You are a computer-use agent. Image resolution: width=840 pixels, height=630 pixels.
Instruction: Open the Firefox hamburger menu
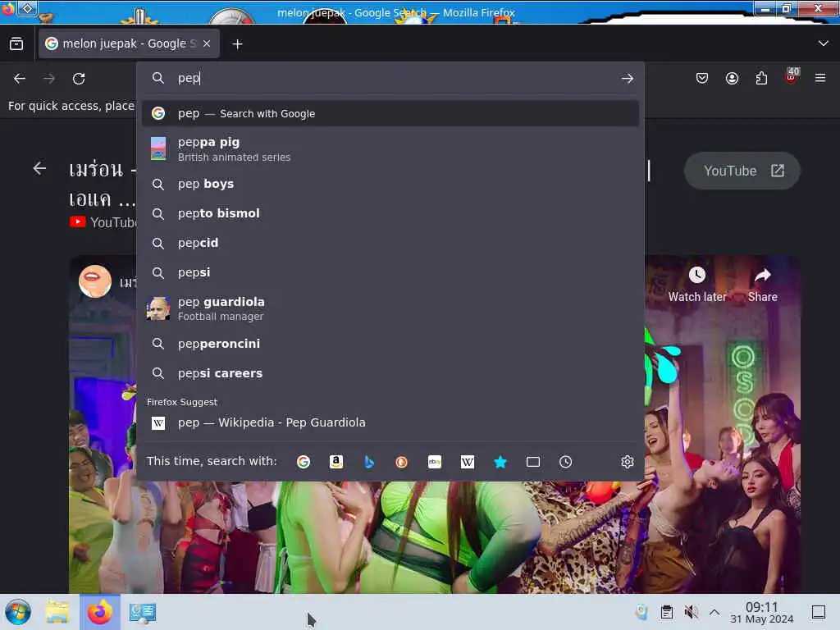pos(820,78)
